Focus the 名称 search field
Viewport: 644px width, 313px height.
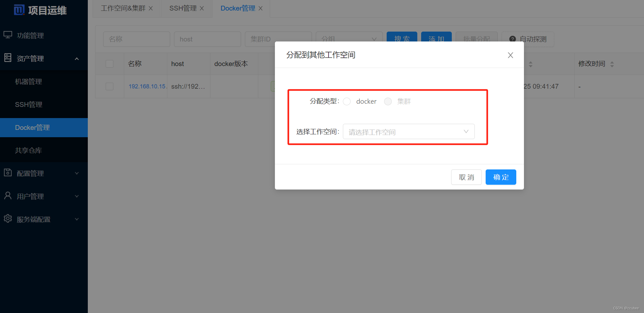point(136,39)
